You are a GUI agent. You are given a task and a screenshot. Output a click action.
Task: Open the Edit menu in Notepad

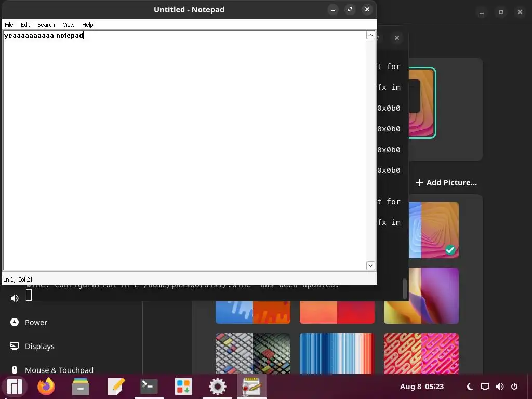tap(25, 25)
